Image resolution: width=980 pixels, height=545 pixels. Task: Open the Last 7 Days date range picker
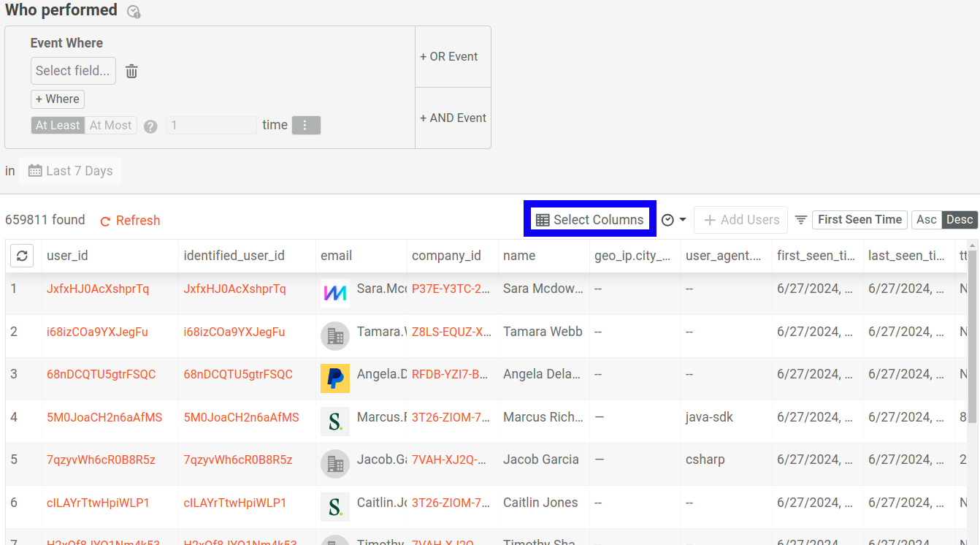click(70, 170)
